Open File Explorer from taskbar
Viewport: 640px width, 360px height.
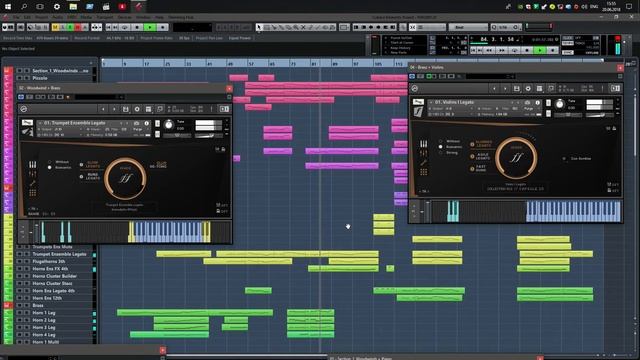pos(73,7)
